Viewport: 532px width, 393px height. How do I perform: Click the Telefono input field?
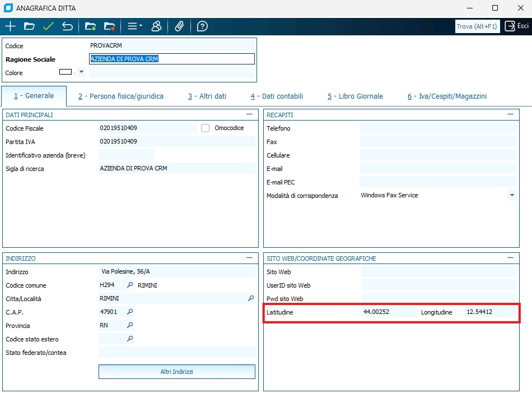(437, 128)
